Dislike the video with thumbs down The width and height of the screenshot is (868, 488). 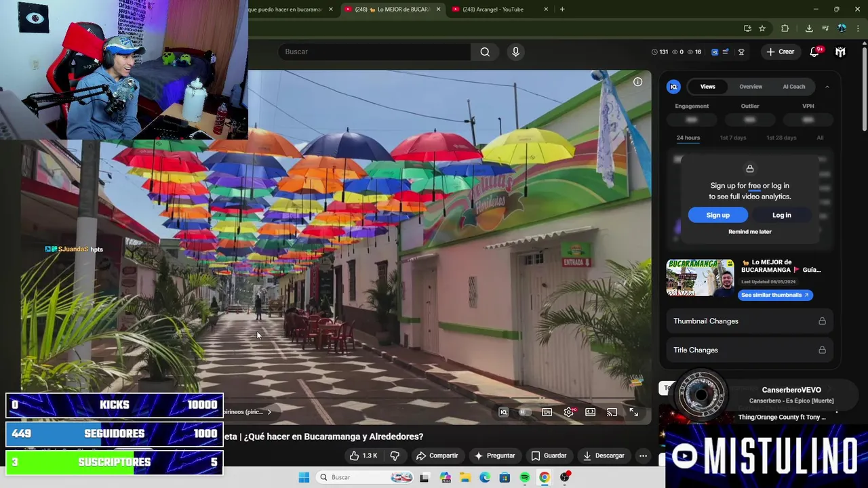tap(395, 455)
